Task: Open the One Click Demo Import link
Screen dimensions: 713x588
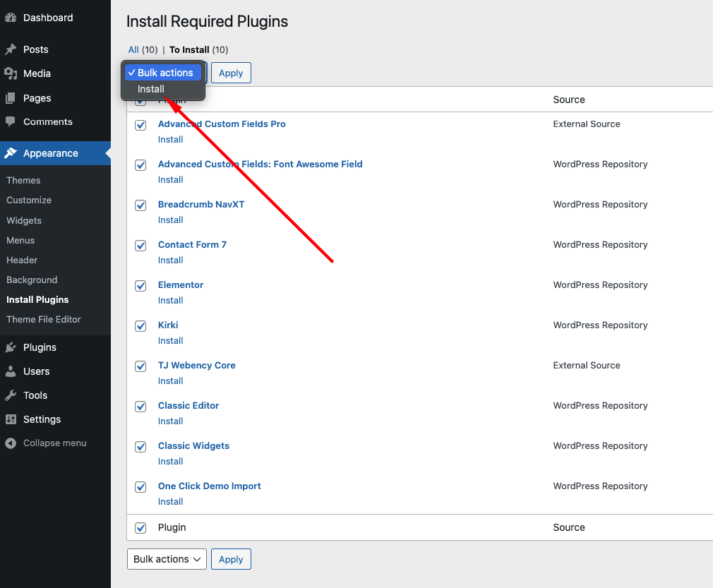Action: (x=210, y=486)
